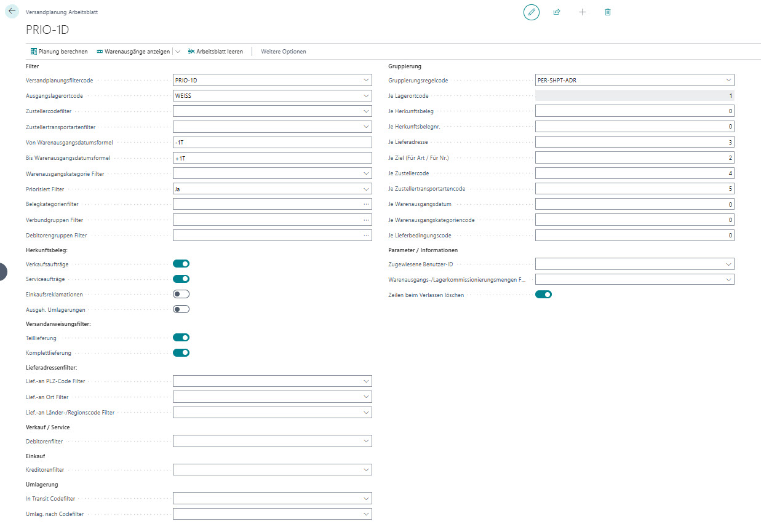The width and height of the screenshot is (761, 532).
Task: Click Arbeitsblatt leeren
Action: (x=215, y=52)
